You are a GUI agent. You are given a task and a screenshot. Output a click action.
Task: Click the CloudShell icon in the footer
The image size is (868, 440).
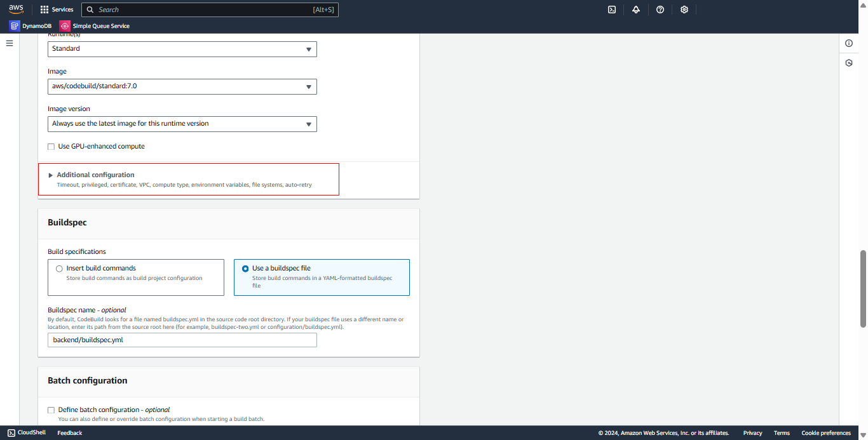11,433
